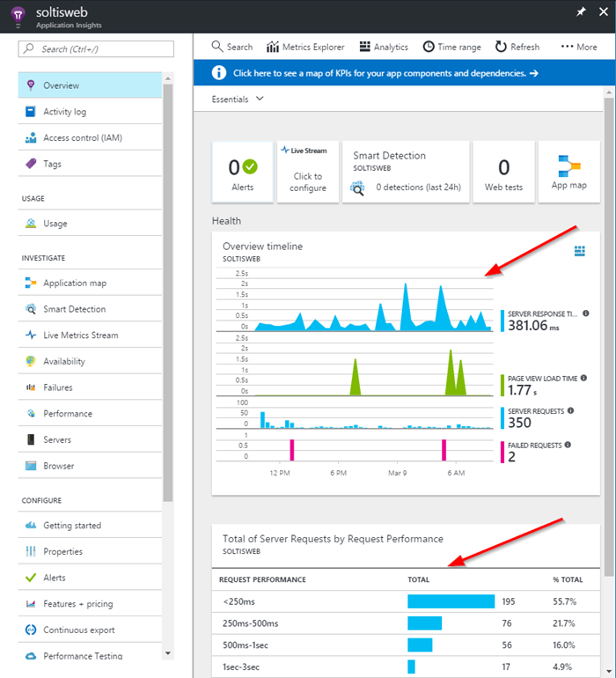The width and height of the screenshot is (616, 678).
Task: Click the Getting started cloud icon
Action: click(x=31, y=526)
